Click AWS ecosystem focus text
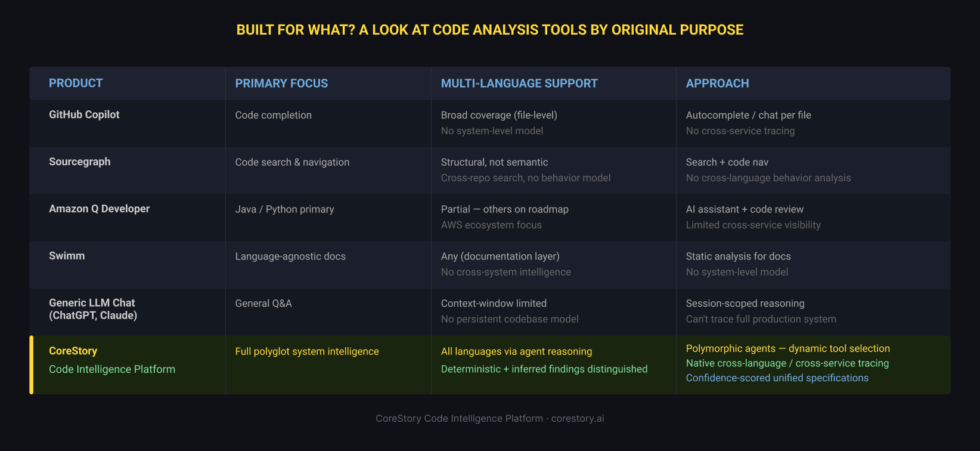This screenshot has width=980, height=451. [x=491, y=225]
